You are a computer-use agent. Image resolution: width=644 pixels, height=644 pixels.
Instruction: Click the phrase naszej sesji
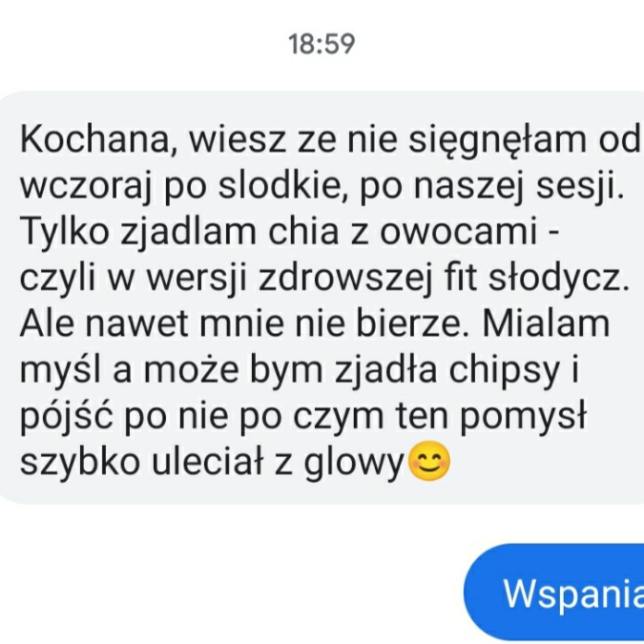coord(519,188)
